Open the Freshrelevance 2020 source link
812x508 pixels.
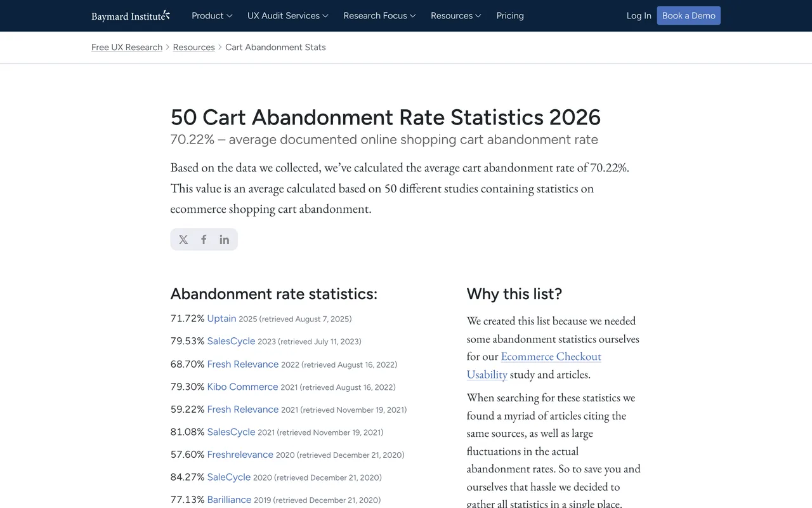[x=240, y=455]
